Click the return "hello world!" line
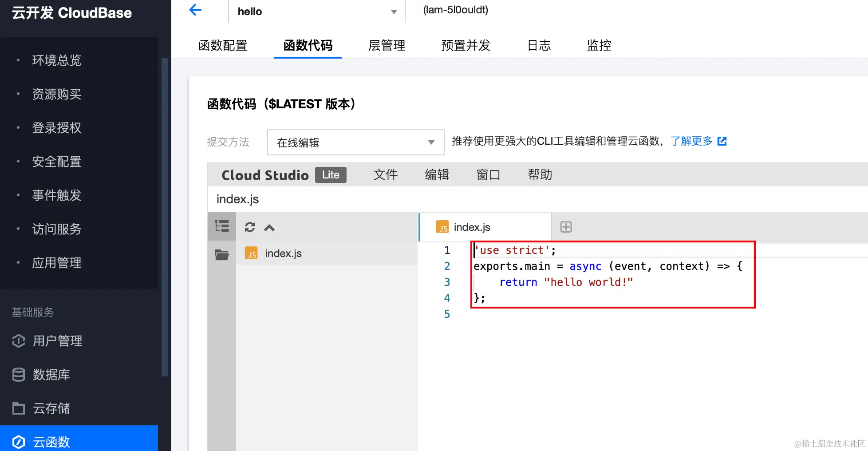Image resolution: width=868 pixels, height=451 pixels. tap(566, 282)
